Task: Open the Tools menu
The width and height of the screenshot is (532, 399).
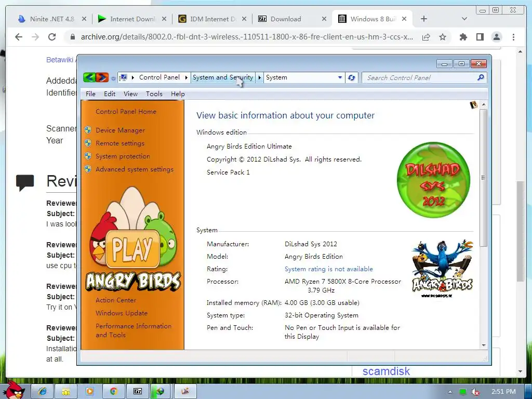Action: coord(154,94)
